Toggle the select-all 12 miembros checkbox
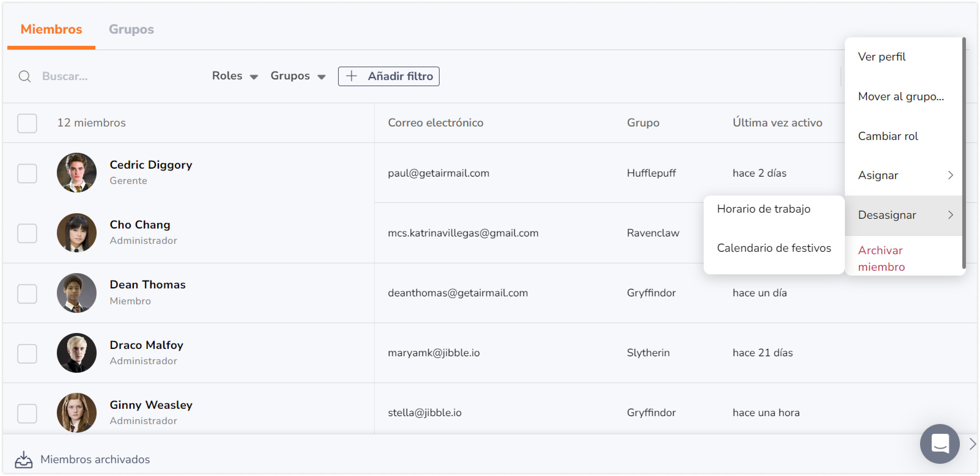Screen dimensions: 980x476 tap(27, 123)
